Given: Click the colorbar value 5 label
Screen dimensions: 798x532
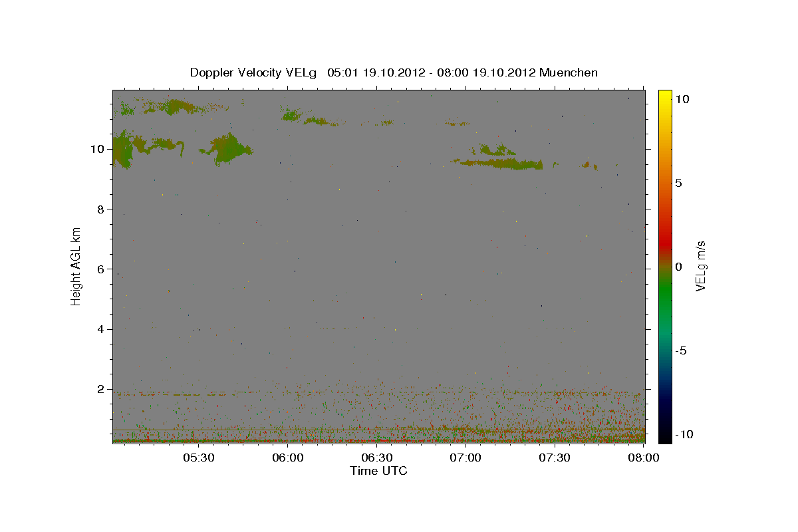Looking at the screenshot, I should 679,183.
